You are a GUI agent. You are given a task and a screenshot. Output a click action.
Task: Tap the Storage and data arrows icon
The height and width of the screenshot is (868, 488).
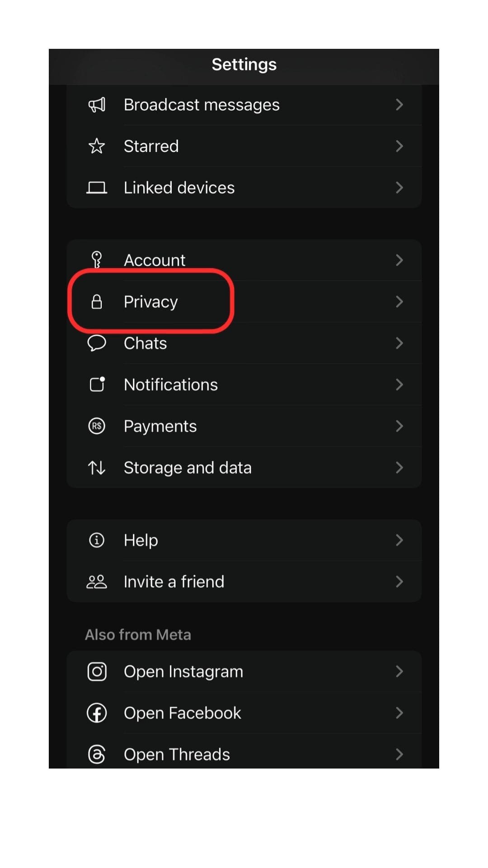pos(97,467)
